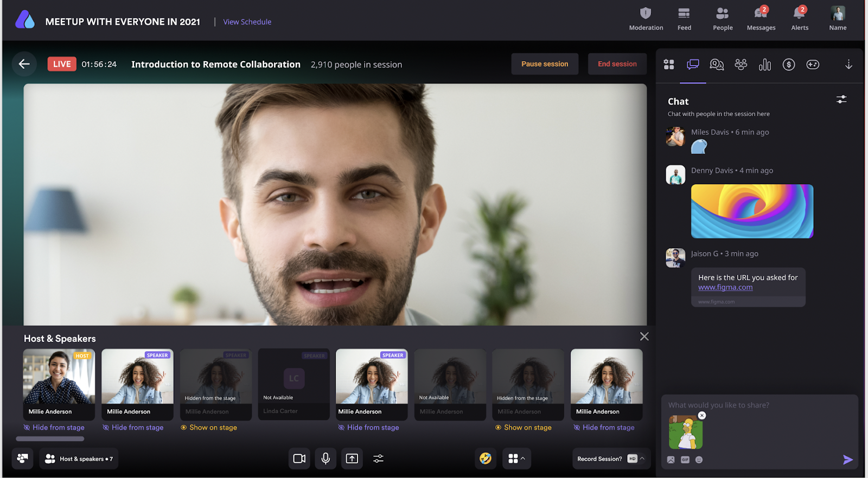
Task: Open the game controller tab
Action: pos(813,64)
